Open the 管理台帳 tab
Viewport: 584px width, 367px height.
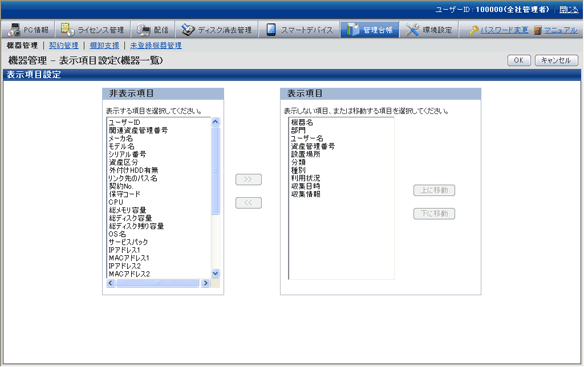(369, 29)
